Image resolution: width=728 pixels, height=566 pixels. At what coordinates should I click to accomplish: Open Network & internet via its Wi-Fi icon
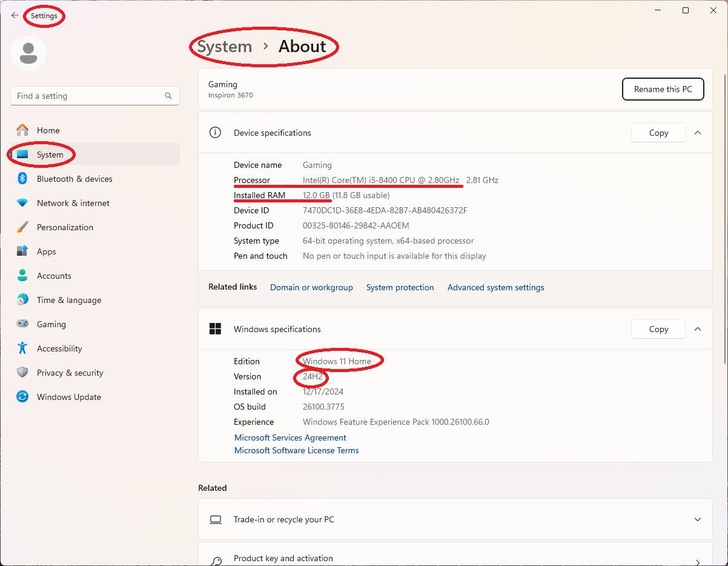coord(22,203)
